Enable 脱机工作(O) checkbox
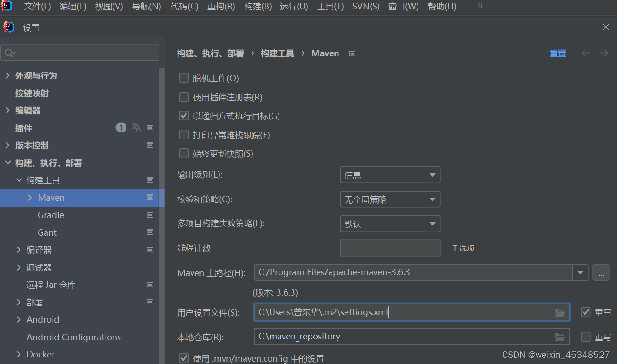The width and height of the screenshot is (617, 364). click(184, 78)
